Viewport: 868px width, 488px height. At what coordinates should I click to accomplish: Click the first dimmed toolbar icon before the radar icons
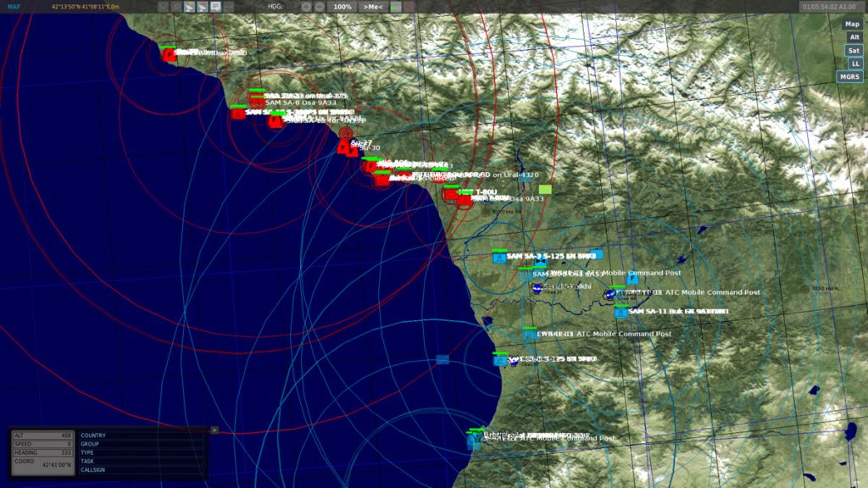tap(163, 7)
